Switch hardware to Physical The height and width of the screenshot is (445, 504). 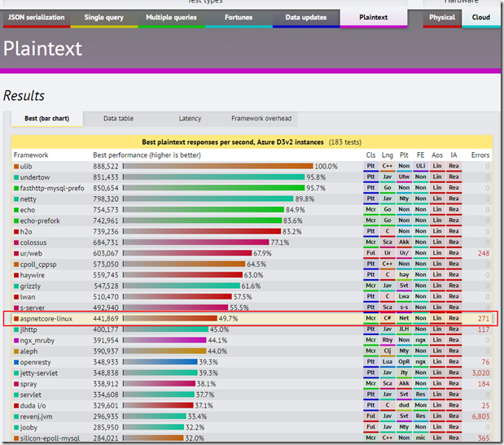pos(442,18)
